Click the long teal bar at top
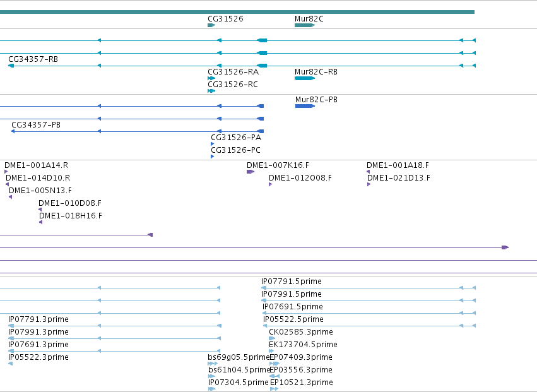Image resolution: width=537 pixels, height=392 pixels. (x=237, y=12)
